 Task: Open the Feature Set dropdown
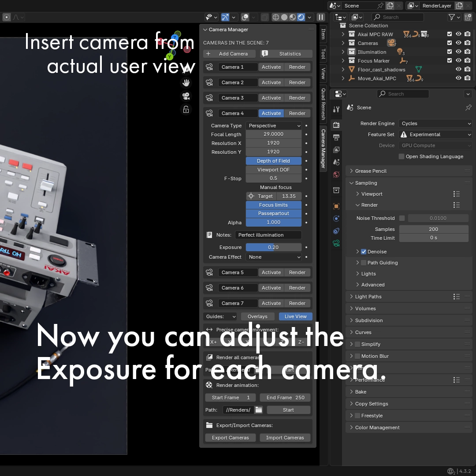click(x=435, y=134)
